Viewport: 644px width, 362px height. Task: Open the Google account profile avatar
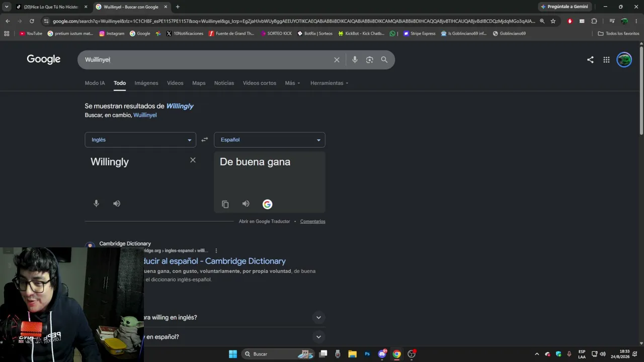pyautogui.click(x=624, y=60)
